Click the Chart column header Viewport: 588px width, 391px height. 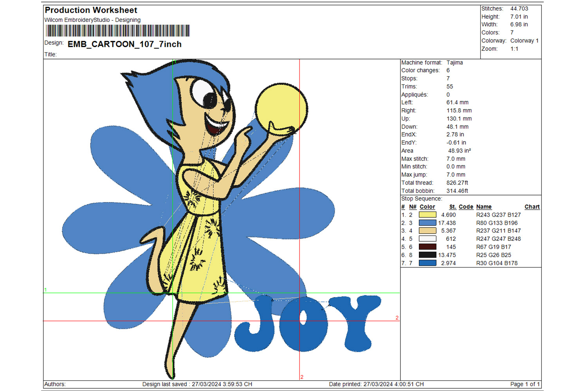click(x=532, y=207)
